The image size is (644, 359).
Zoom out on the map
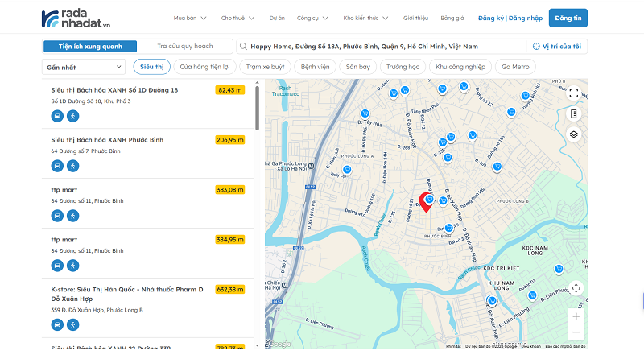pyautogui.click(x=576, y=332)
